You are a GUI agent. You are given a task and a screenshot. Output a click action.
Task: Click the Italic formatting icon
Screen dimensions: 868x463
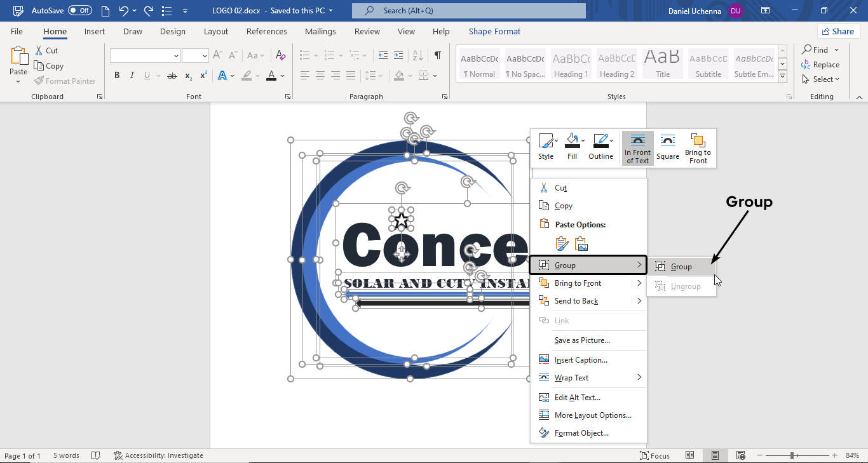pyautogui.click(x=132, y=76)
